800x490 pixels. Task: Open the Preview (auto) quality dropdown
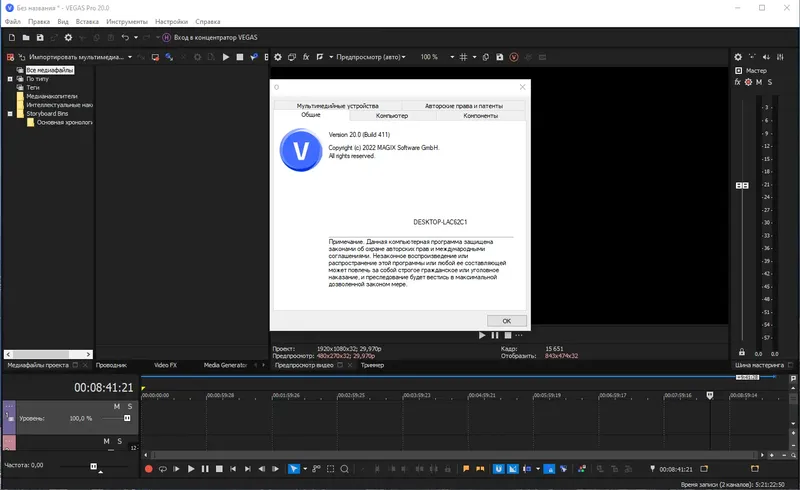[371, 57]
